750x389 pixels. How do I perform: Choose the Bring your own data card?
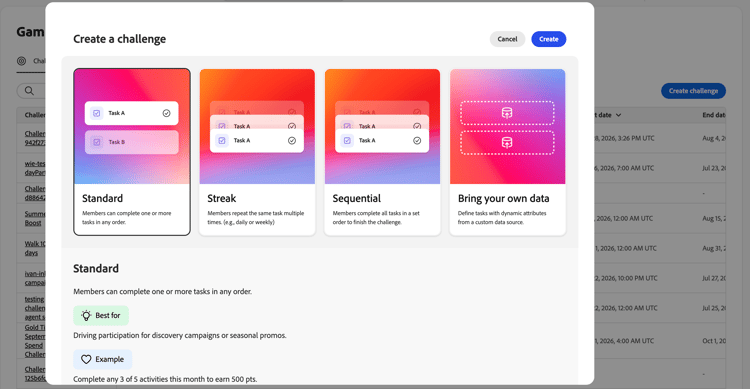[x=507, y=152]
